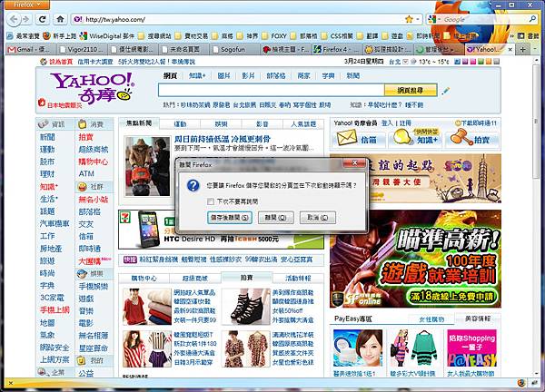The width and height of the screenshot is (545, 392).
Task: Click the gavel auction icon in the member panel
Action: pos(461,137)
